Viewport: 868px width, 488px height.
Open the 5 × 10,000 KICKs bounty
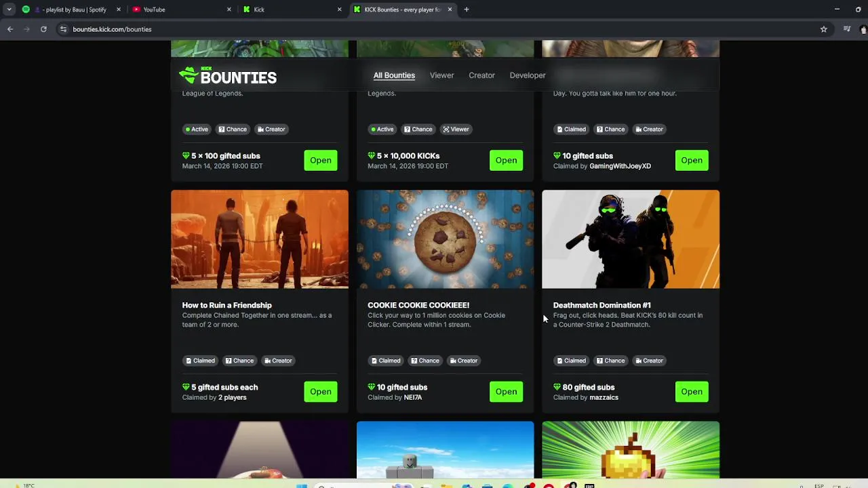pos(506,161)
